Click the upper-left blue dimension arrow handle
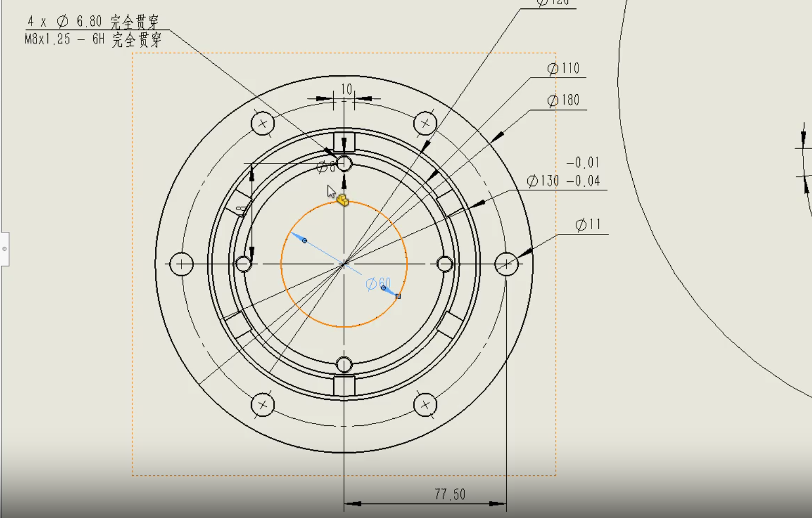Viewport: 812px width, 518px height. [304, 241]
